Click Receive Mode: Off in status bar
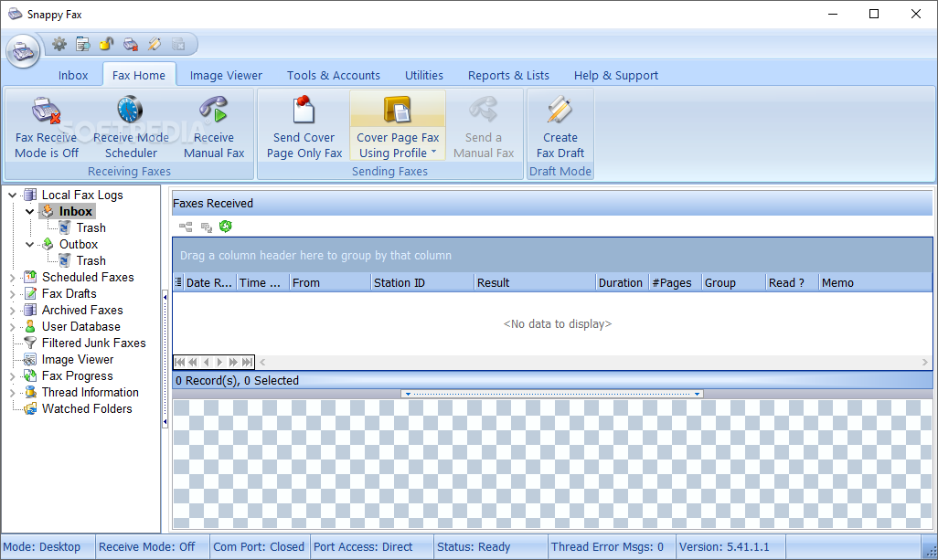Screen dimensions: 938x560 (147, 547)
